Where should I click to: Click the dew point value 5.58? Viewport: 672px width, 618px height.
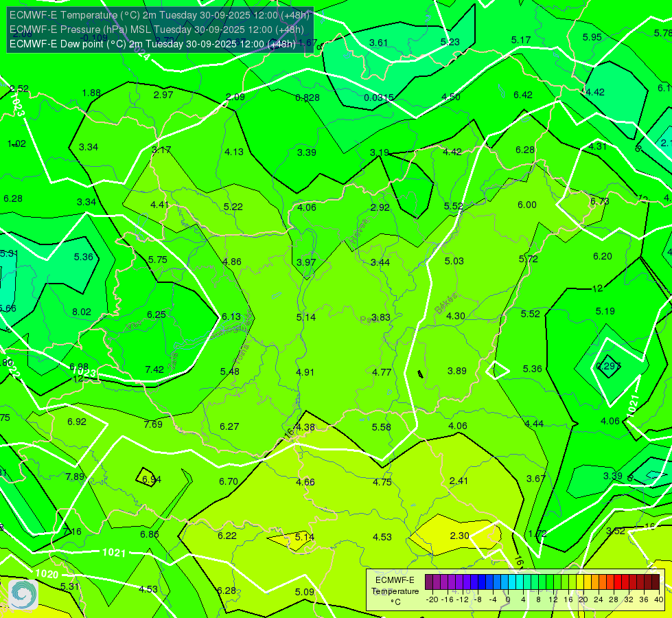tap(382, 427)
